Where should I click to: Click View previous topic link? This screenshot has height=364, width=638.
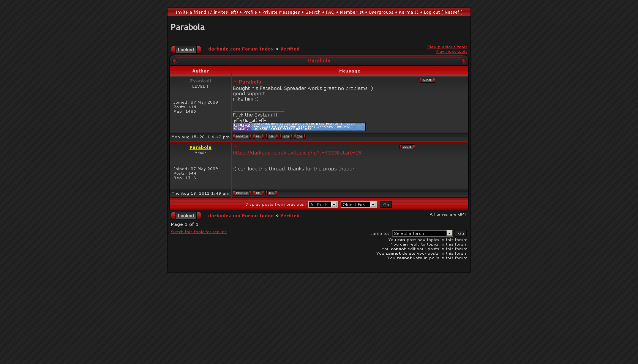pos(447,47)
